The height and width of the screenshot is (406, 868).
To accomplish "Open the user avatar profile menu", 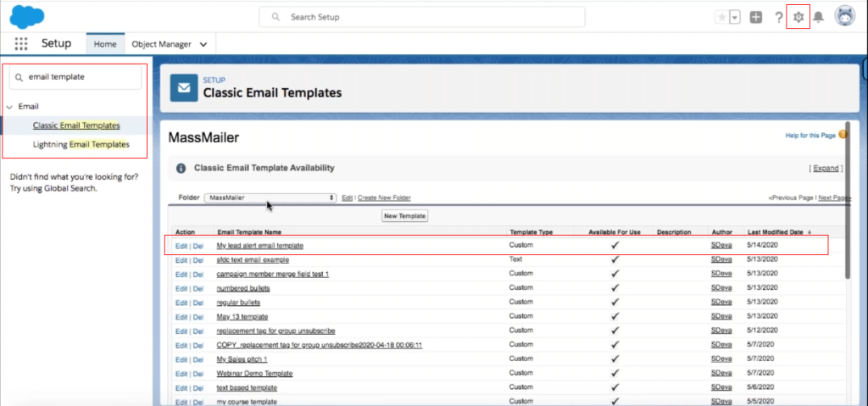I will coord(845,17).
